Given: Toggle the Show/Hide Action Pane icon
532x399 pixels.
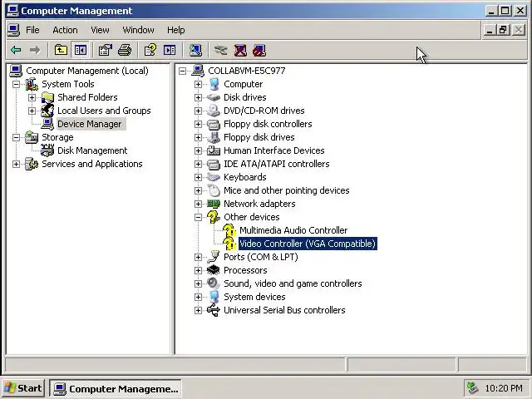Looking at the screenshot, I should pyautogui.click(x=170, y=50).
